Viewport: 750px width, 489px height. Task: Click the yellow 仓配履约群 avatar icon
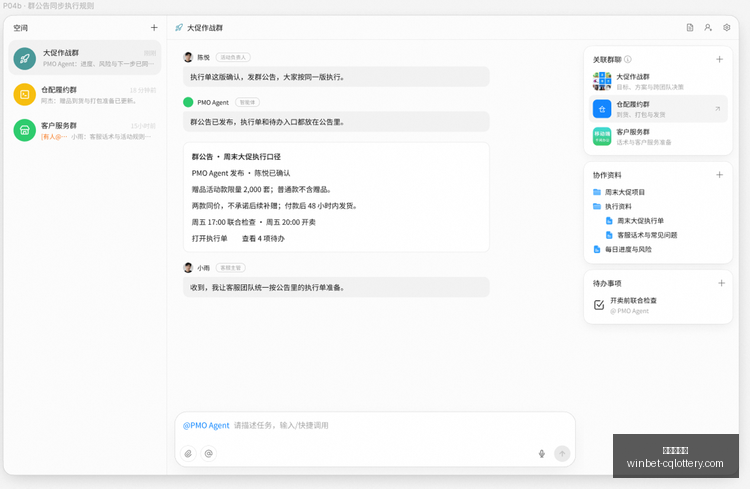(25, 94)
